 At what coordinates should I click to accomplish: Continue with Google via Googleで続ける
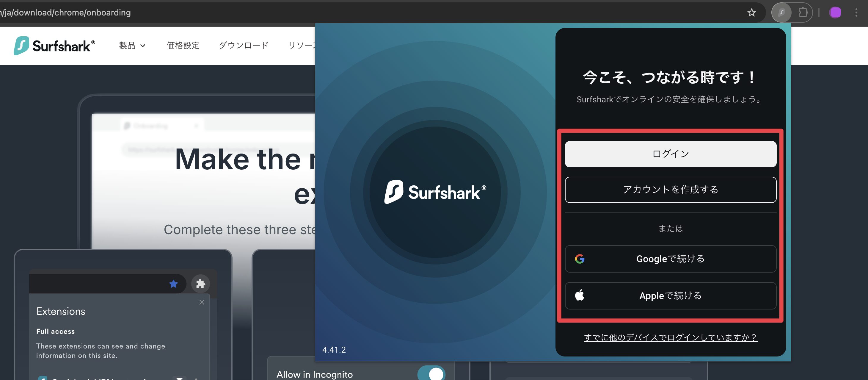point(671,259)
